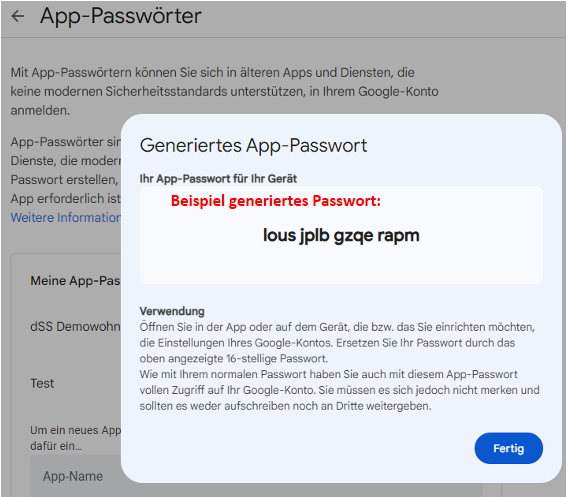Click the Verwendung section heading
The width and height of the screenshot is (568, 497).
172,311
